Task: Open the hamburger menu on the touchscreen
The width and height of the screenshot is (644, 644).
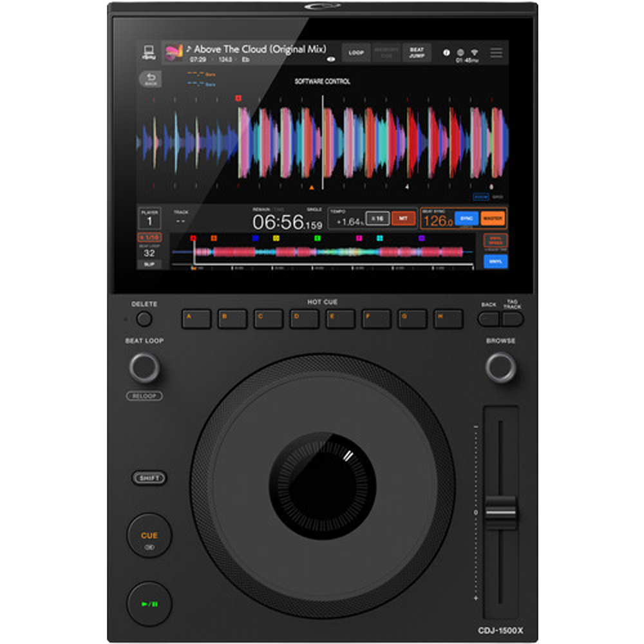Action: click(496, 53)
